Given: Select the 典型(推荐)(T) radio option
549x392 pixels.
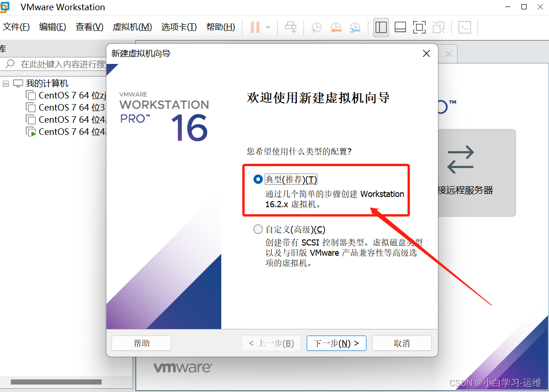Looking at the screenshot, I should (x=258, y=180).
